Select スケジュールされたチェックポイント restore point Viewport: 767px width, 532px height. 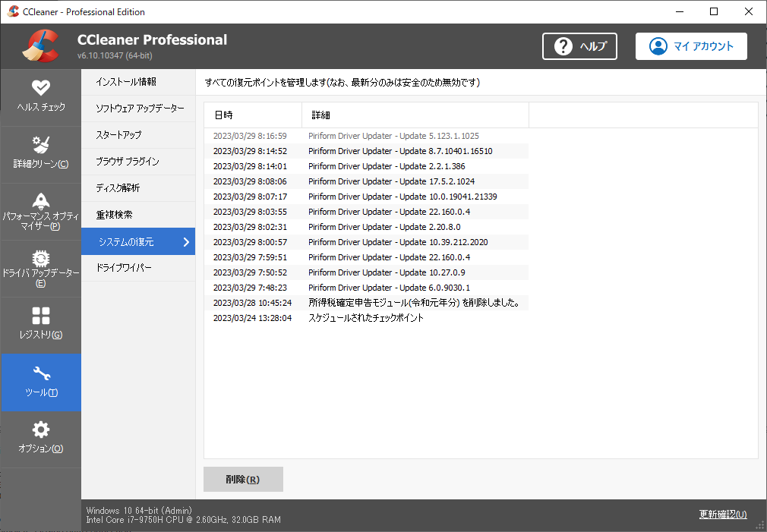pos(366,318)
